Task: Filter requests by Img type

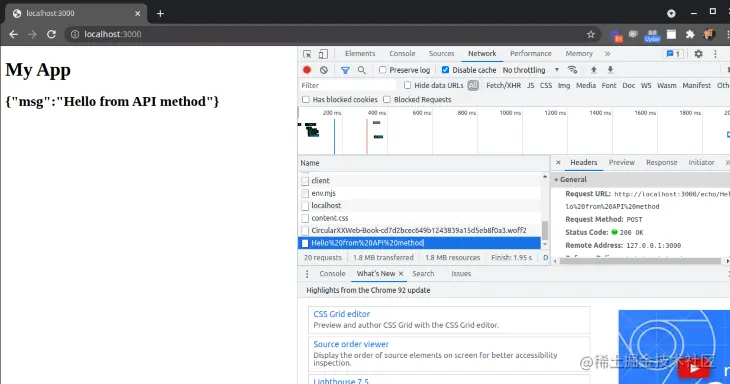Action: click(x=564, y=85)
